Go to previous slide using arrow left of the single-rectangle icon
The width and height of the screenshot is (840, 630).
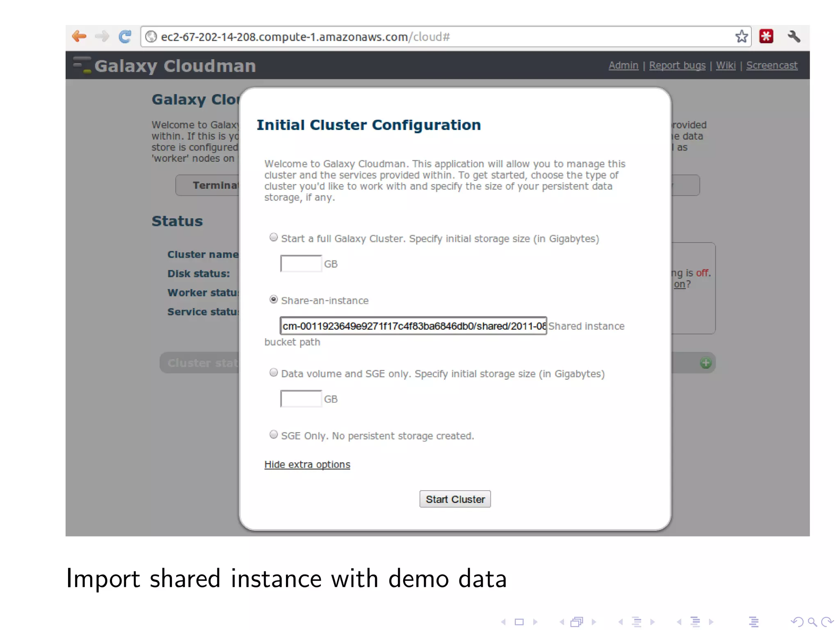(503, 622)
